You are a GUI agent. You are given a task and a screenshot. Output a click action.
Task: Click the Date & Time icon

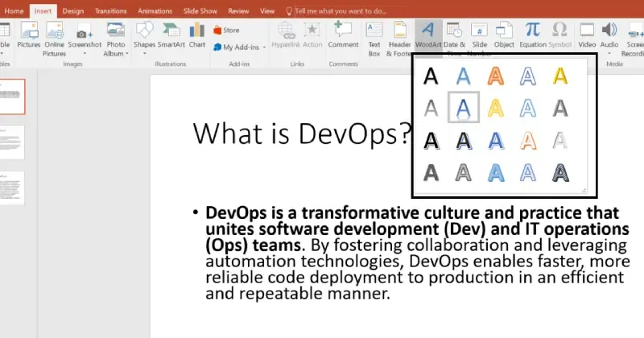(x=454, y=31)
